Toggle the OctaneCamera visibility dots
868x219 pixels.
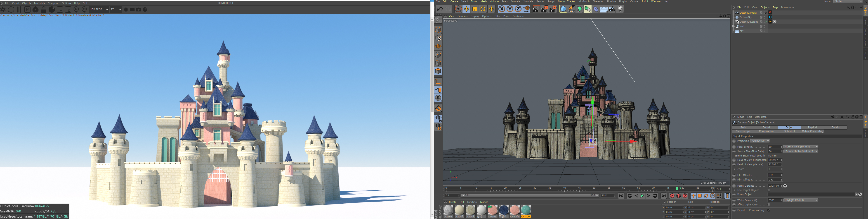click(x=764, y=12)
